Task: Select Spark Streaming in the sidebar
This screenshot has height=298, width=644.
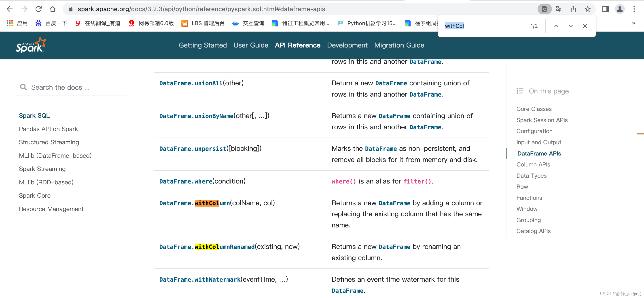Action: (42, 169)
